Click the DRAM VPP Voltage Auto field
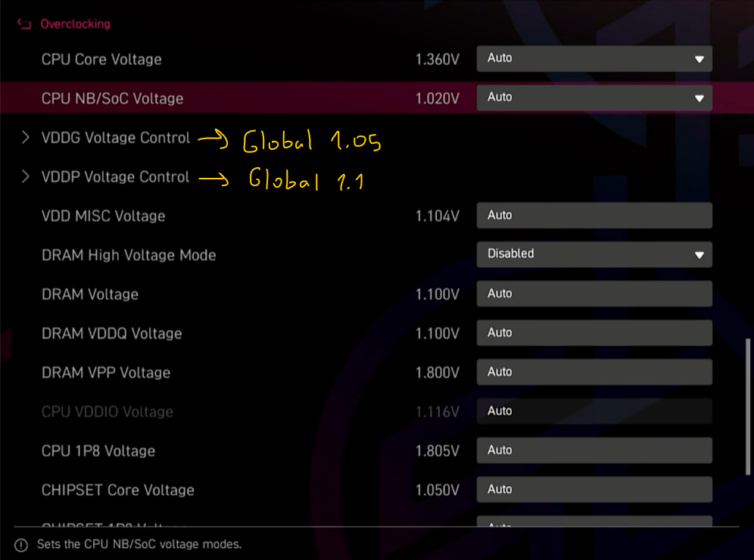This screenshot has height=560, width=754. click(x=594, y=372)
